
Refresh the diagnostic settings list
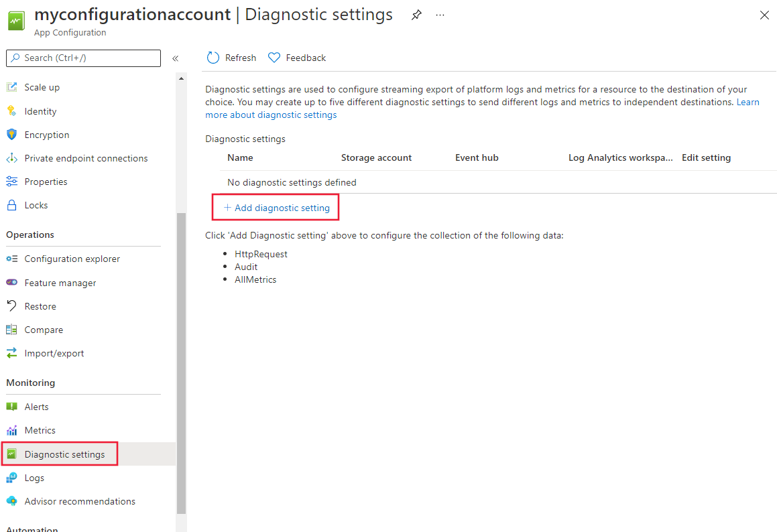coord(231,58)
